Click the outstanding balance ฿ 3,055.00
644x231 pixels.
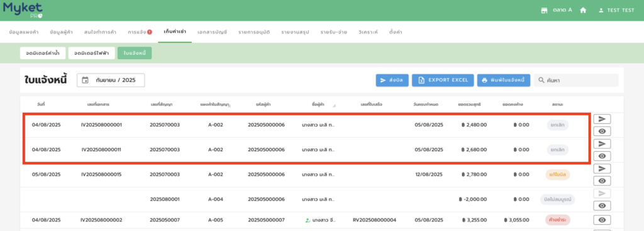[516, 220]
